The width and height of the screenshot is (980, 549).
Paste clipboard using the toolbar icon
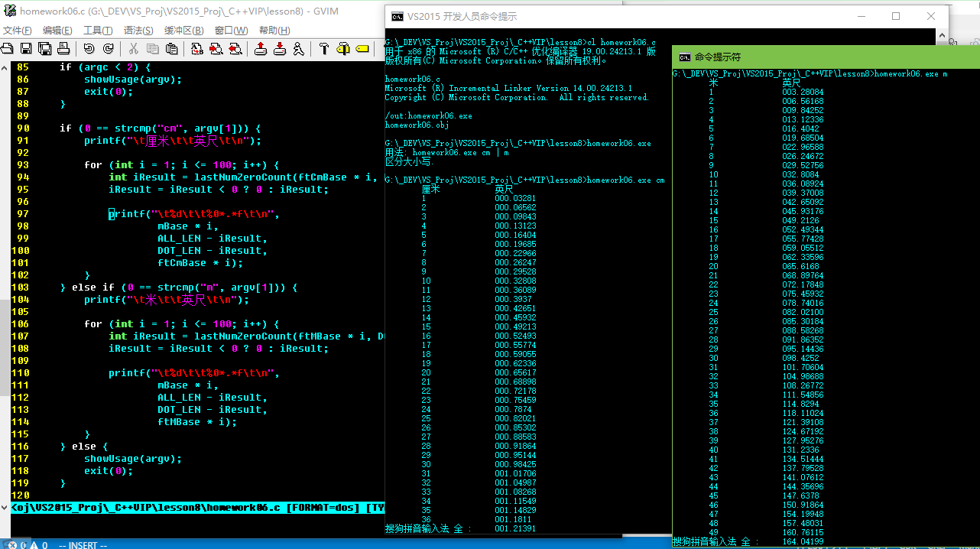pyautogui.click(x=172, y=49)
